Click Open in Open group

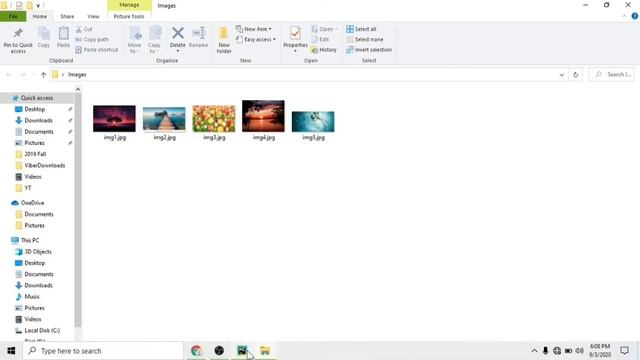tap(324, 29)
